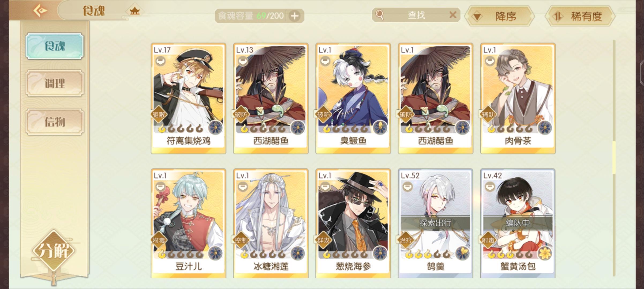Toggle the bowl marker on 臭鳜鱼 card

(x=325, y=61)
